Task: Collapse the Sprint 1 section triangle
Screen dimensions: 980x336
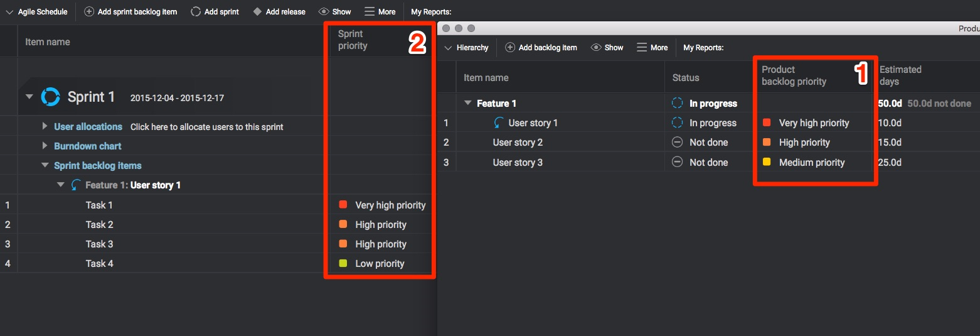Action: coord(29,97)
